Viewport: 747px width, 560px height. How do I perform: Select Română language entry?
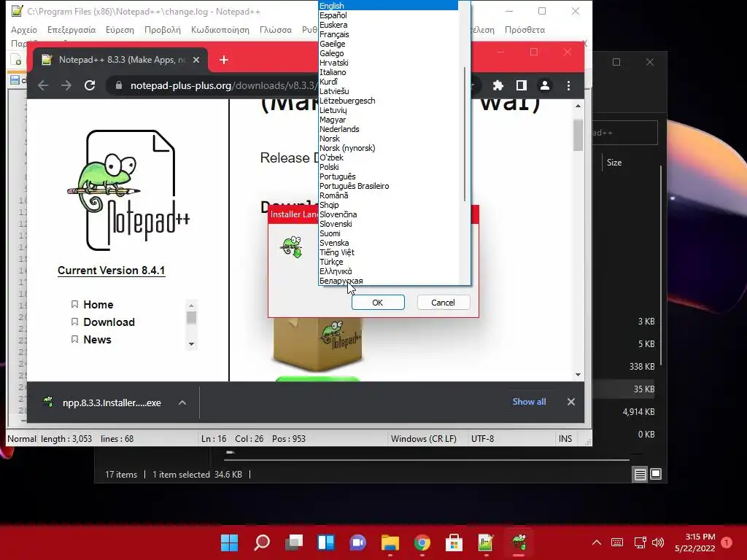pos(388,195)
